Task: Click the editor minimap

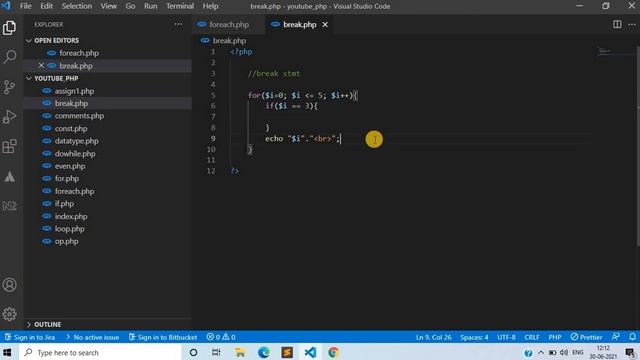Action: tap(615, 51)
